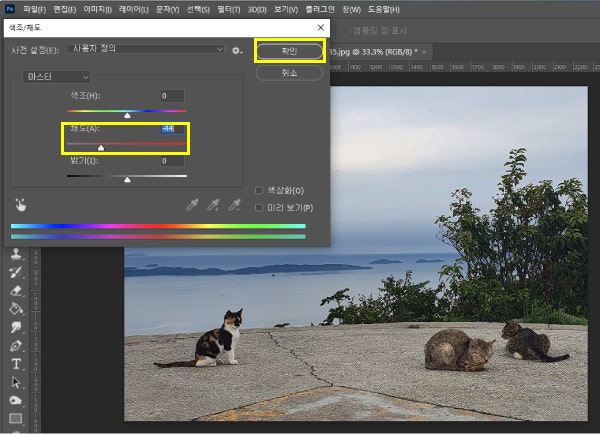Click the 채도(A) saturation slider handle
Screen dimensions: 600x434
pyautogui.click(x=101, y=148)
